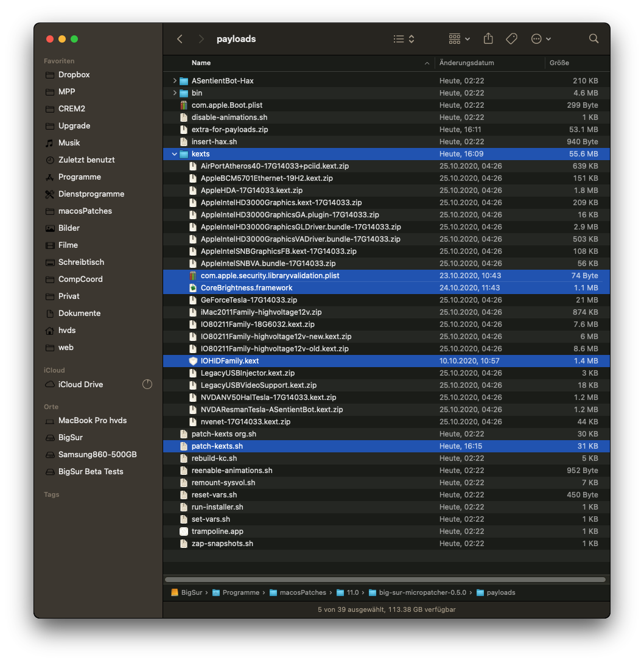Click the horizontal scrollbar
644x663 pixels.
(385, 580)
